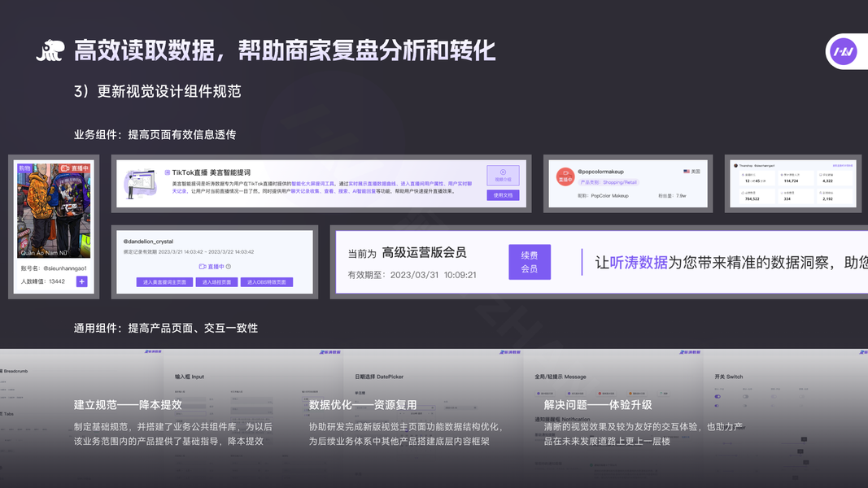Open the 智能化大屏提词工具 link
Image resolution: width=868 pixels, height=488 pixels.
[312, 184]
